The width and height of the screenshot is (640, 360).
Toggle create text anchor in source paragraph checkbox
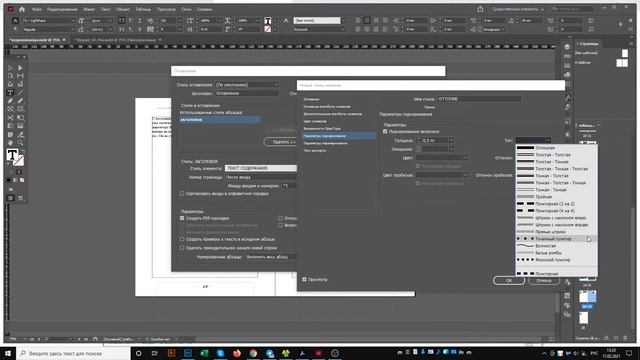(182, 239)
